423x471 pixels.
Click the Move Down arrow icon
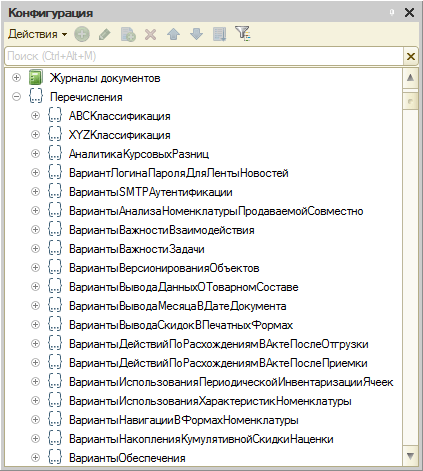coord(196,34)
